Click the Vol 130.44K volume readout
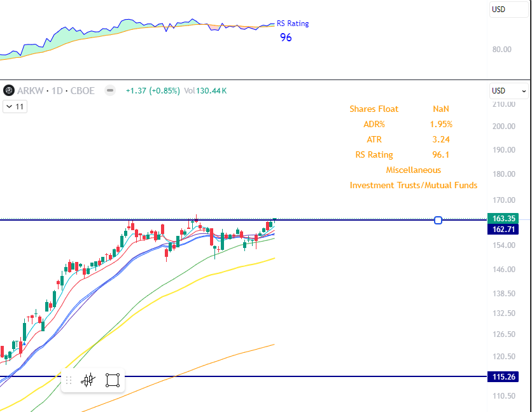532x412 pixels. coord(206,91)
